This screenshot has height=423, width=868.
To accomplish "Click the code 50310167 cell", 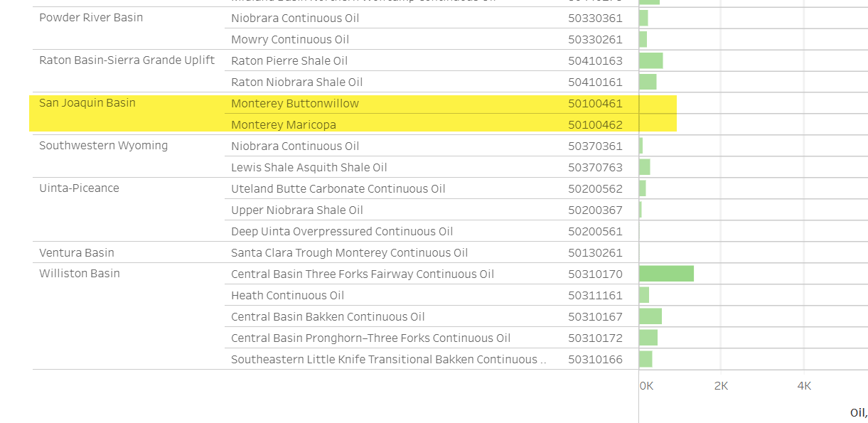I will (595, 317).
